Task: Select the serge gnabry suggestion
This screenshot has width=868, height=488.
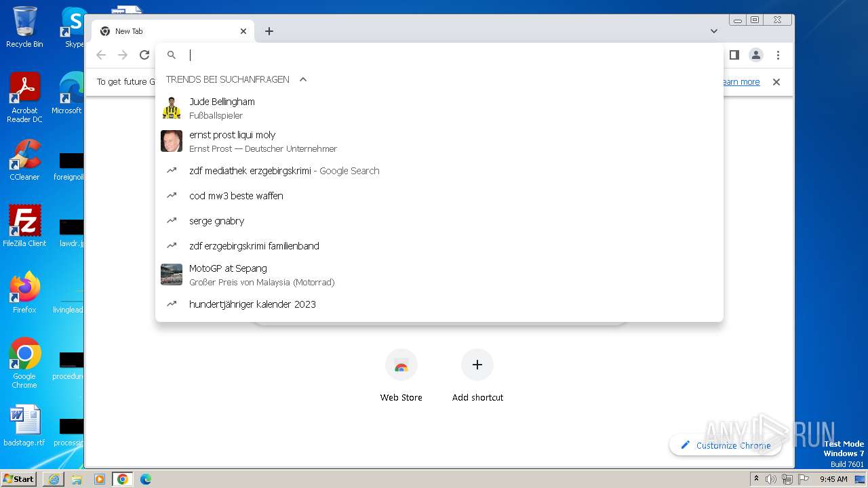Action: [439, 221]
